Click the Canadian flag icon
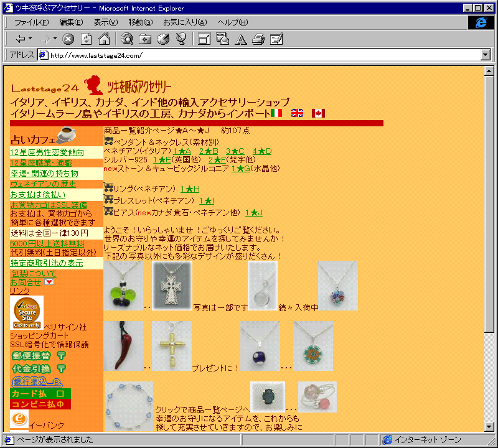This screenshot has height=448, width=498. (x=318, y=113)
